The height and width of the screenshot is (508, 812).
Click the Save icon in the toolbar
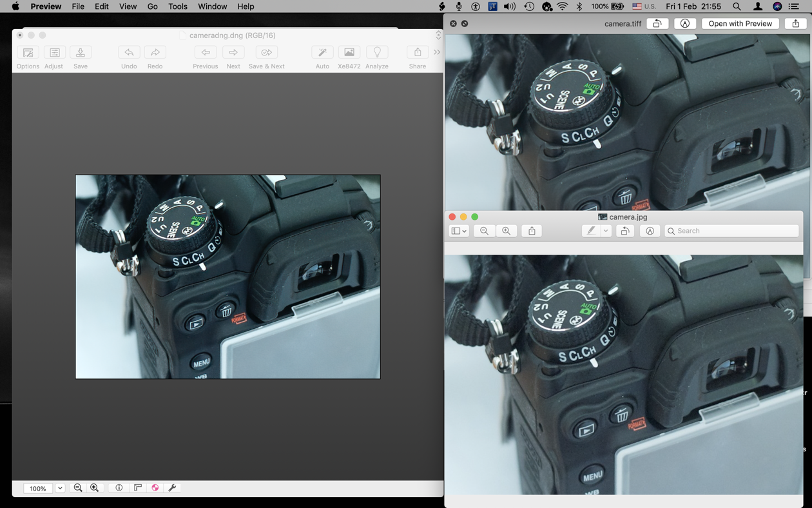pos(81,52)
